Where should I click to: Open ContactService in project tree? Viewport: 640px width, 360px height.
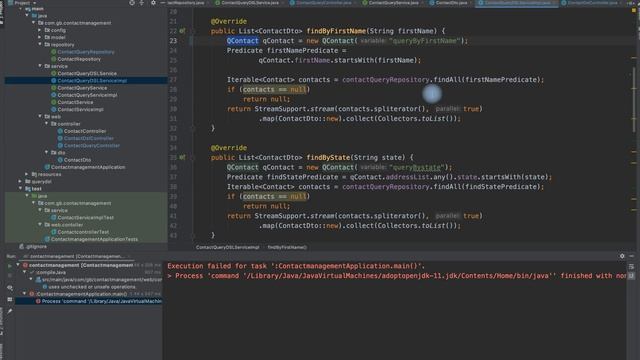point(75,102)
